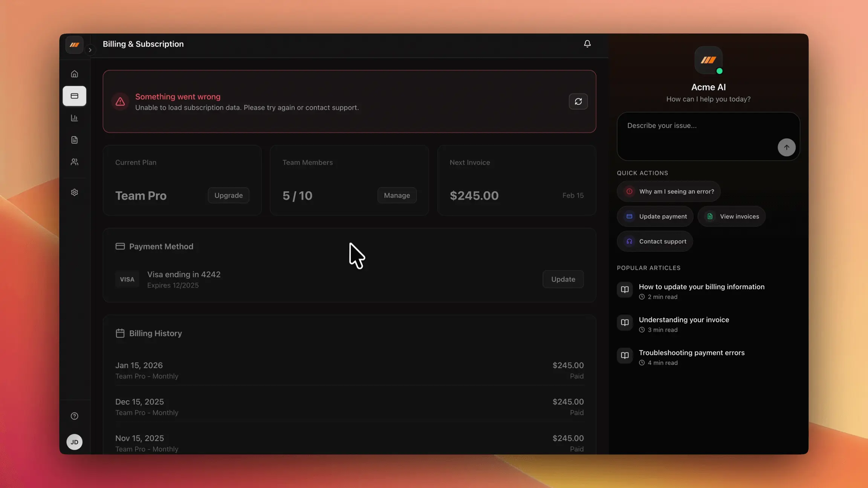Expand the sidebar using the chevron
This screenshot has height=488, width=868.
90,50
